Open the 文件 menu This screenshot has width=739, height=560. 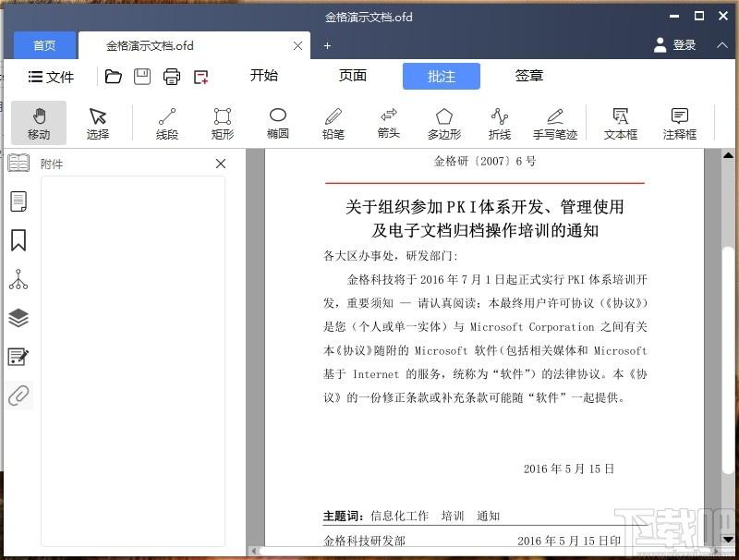coord(51,77)
